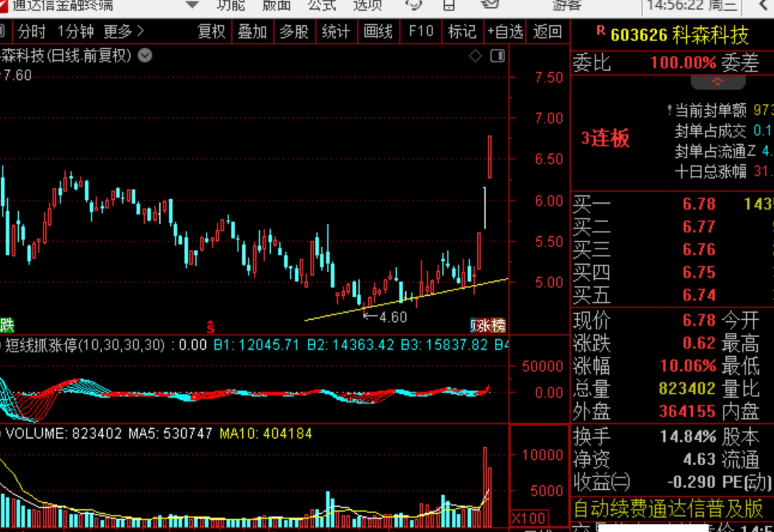Activate the 画线 drawing tool
This screenshot has width=774, height=532.
click(378, 32)
